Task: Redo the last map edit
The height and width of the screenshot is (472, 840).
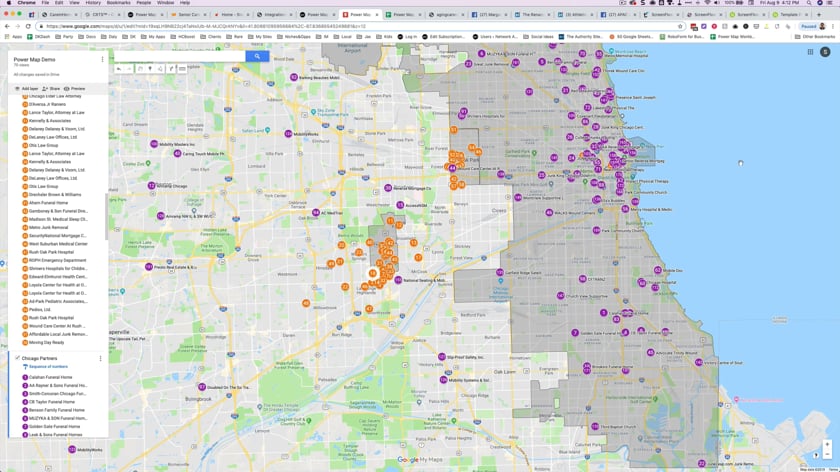Action: click(129, 69)
